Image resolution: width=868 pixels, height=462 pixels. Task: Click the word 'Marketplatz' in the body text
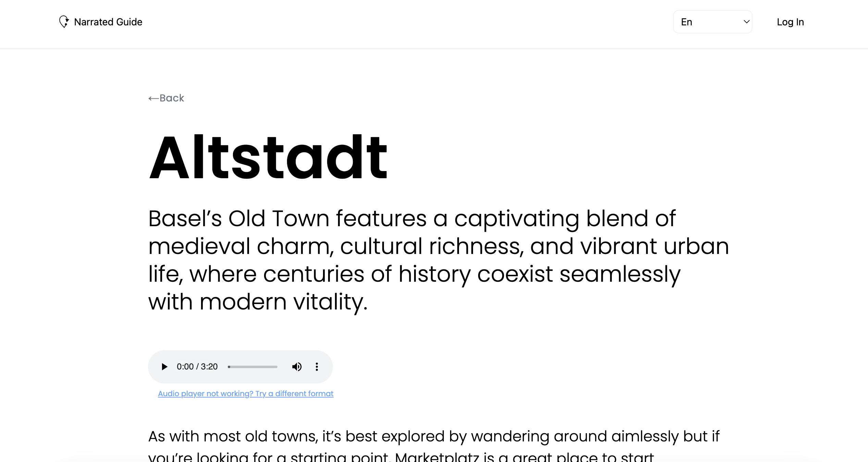[437, 457]
